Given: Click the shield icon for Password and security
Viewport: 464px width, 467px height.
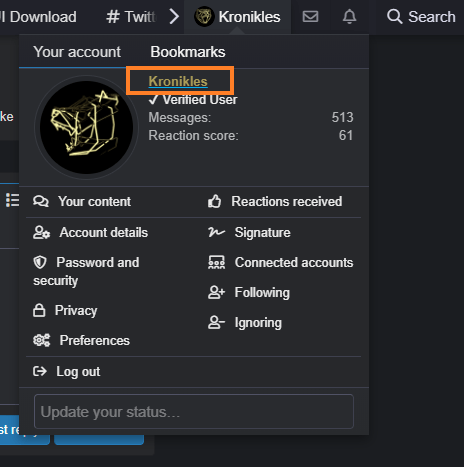Looking at the screenshot, I should pos(40,262).
